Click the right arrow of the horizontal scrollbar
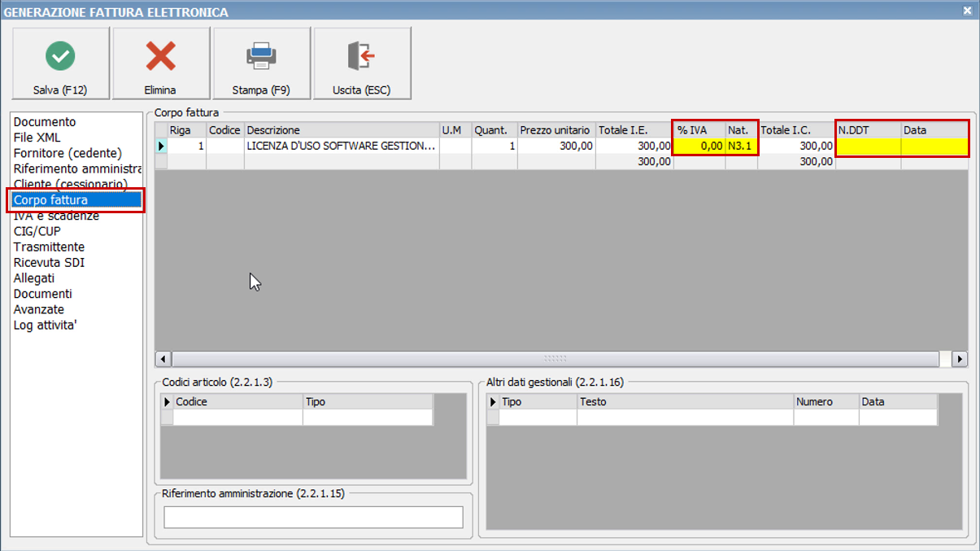 click(x=960, y=359)
